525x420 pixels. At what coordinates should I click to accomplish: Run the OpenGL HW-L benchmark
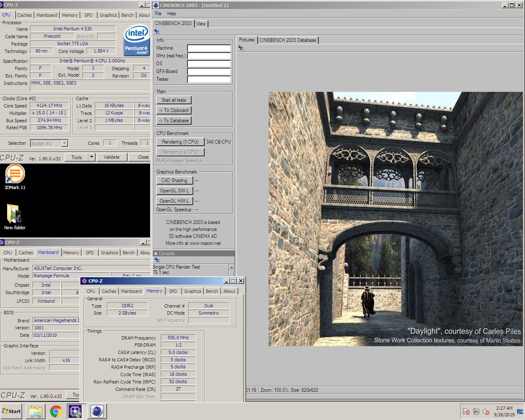pos(174,201)
